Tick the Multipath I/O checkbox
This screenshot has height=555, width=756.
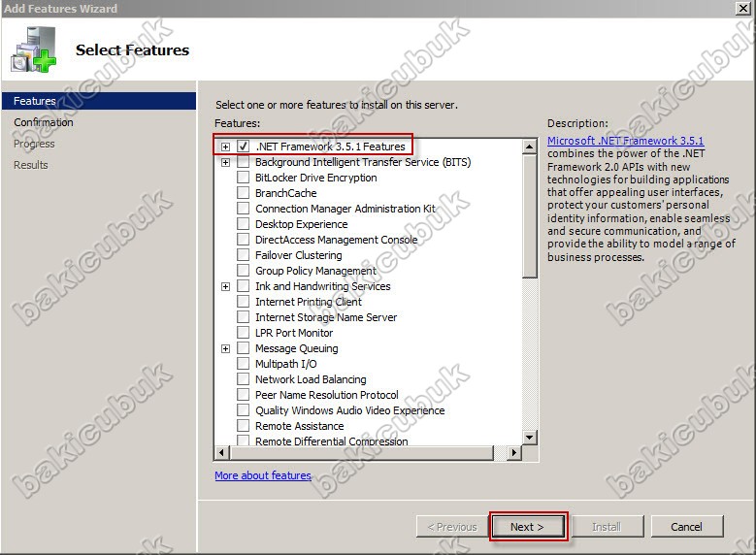pos(243,364)
